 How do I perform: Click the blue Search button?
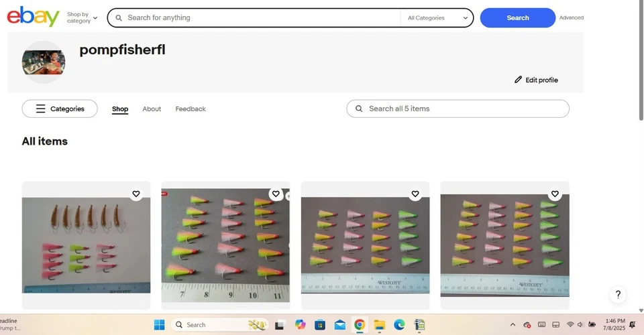pos(517,18)
